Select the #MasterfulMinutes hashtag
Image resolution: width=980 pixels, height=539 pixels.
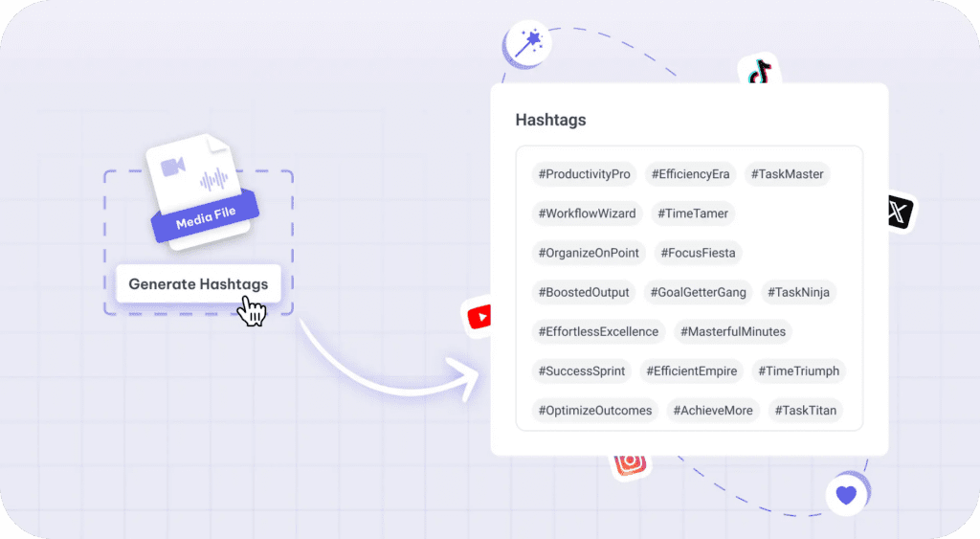733,331
